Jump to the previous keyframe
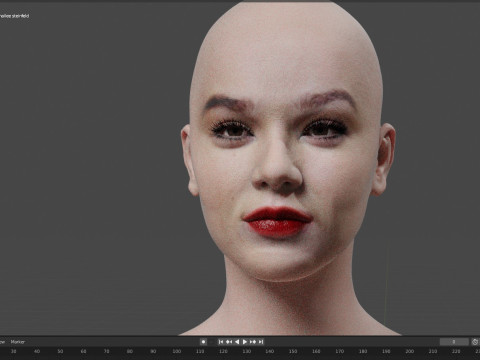The image size is (480, 360). [229, 342]
